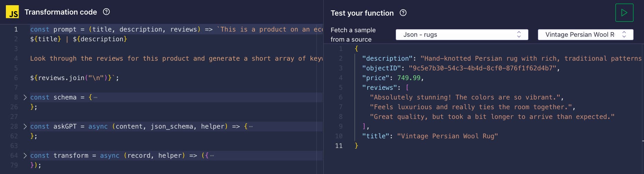Screen dimensions: 644x174
Task: Click line number 64 in code editor
Action: (x=14, y=156)
